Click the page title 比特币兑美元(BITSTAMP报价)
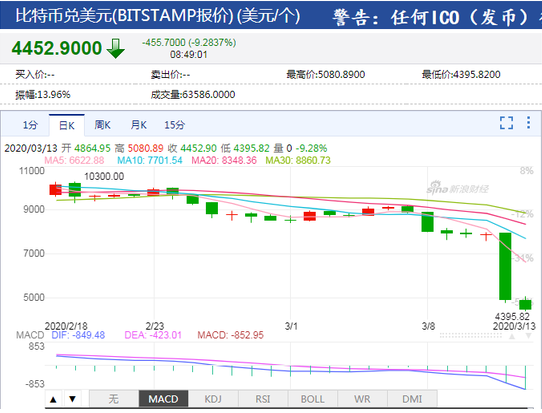Viewport: 542px width, 413px height. 124,16
